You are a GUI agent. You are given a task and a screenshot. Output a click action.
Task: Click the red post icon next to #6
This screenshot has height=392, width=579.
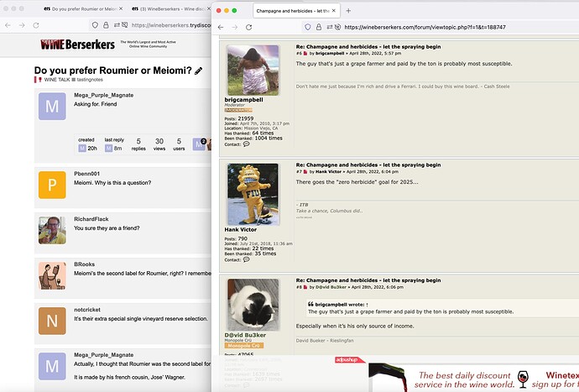(x=305, y=54)
